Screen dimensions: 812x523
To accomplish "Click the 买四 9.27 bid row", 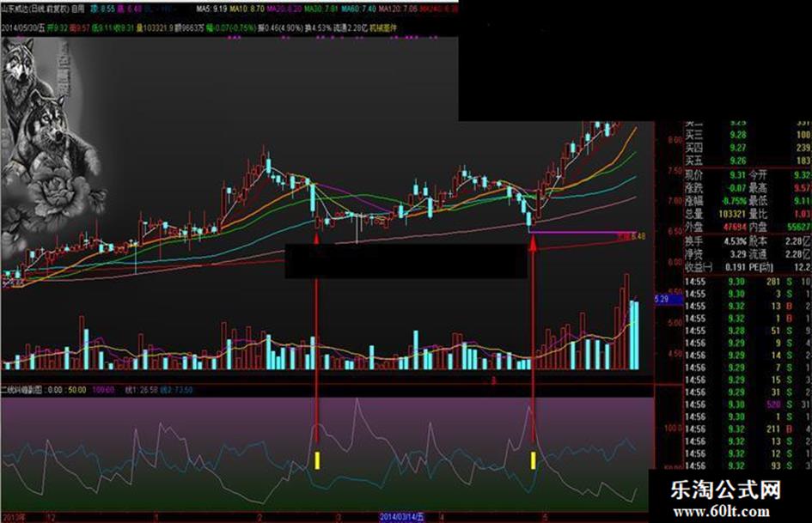I will click(x=748, y=148).
